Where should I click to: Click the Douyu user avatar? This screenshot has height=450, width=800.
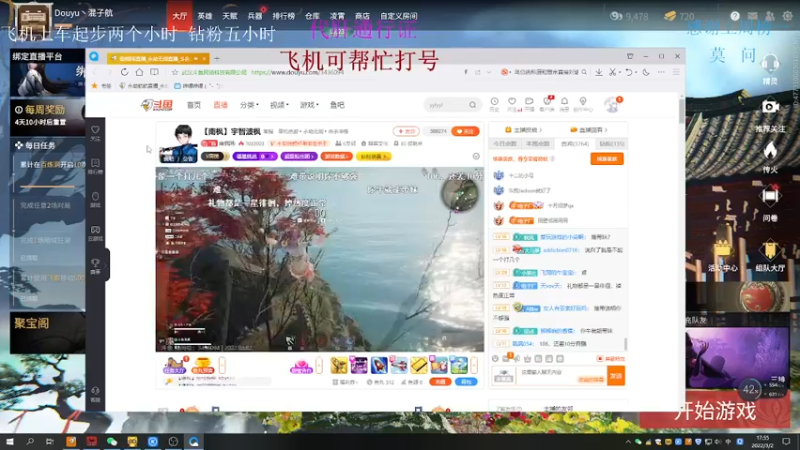coord(612,105)
